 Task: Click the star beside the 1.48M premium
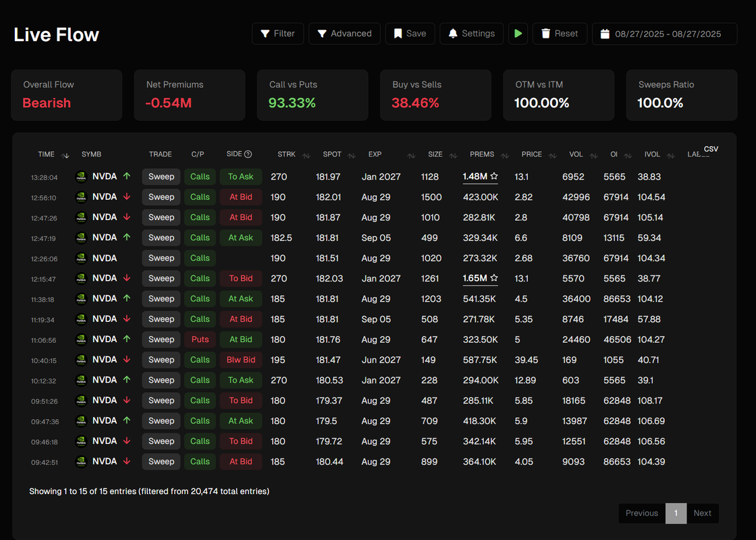[x=493, y=176]
